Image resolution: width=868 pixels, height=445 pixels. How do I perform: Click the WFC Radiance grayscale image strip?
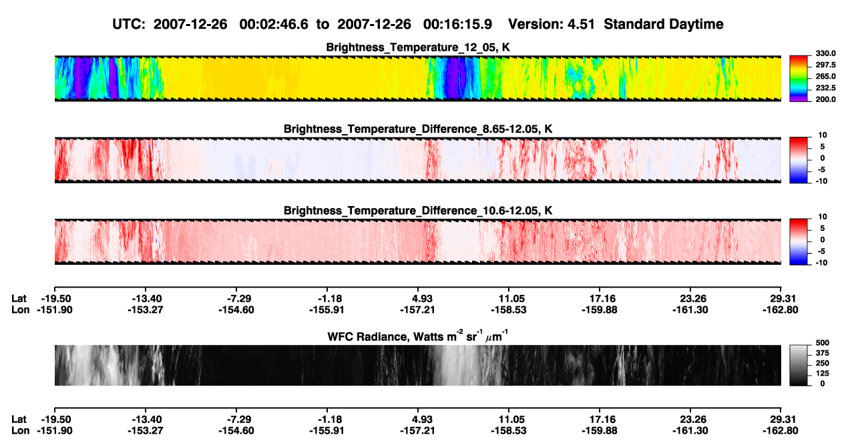(418, 366)
